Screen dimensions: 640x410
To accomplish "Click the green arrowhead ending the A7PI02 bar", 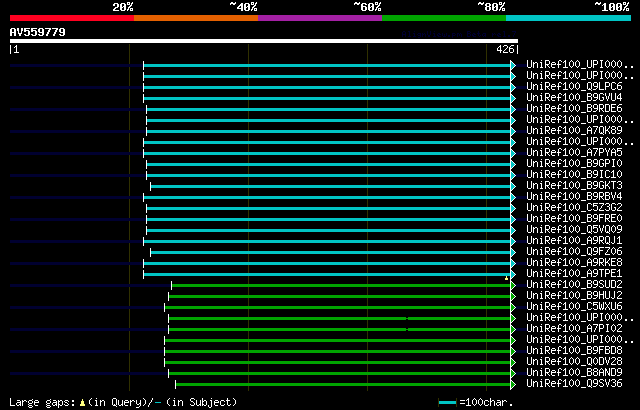I will (513, 330).
